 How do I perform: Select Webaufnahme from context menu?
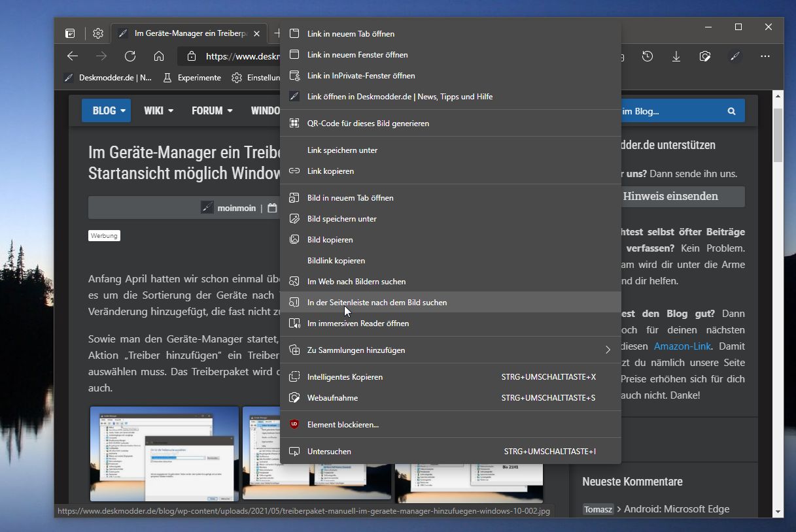tap(450, 398)
